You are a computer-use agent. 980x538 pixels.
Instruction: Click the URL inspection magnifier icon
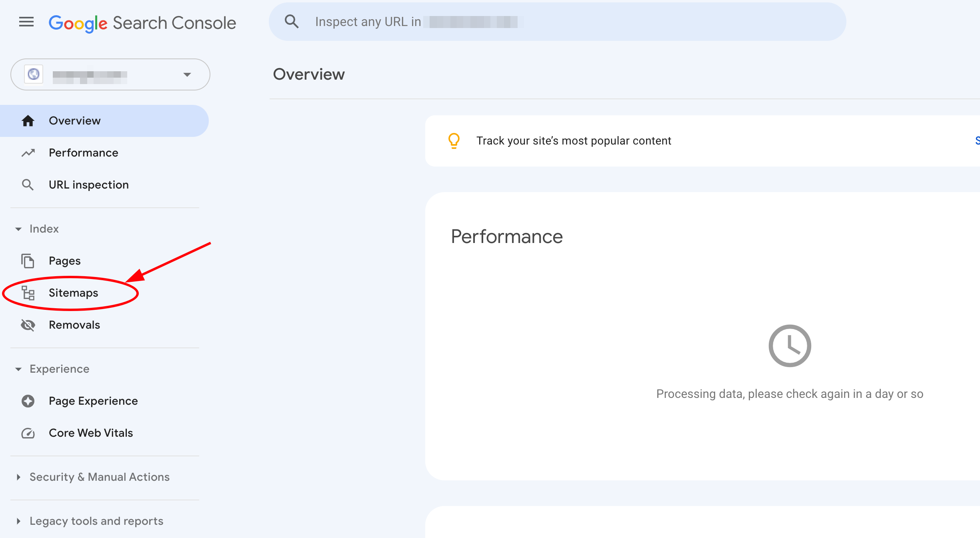click(28, 185)
